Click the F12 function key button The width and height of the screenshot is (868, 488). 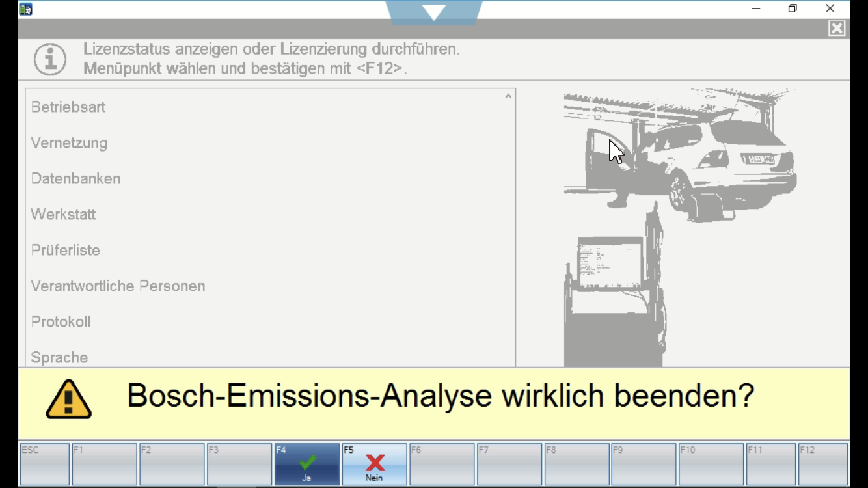tap(823, 464)
